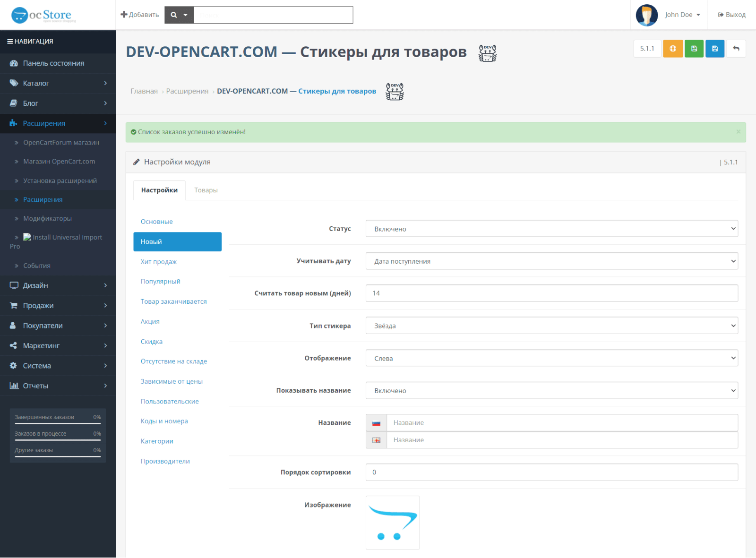Open the Популярный section

tap(177, 282)
